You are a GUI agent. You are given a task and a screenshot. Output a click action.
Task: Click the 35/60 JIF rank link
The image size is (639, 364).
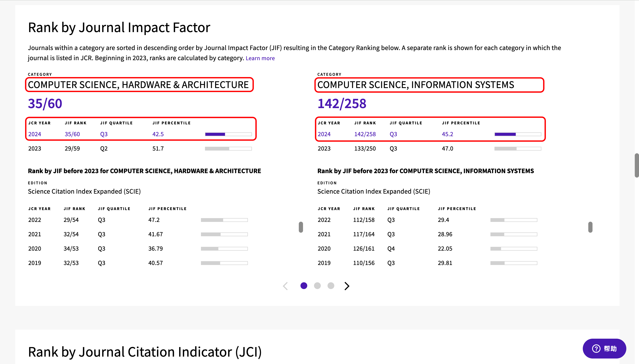(72, 134)
